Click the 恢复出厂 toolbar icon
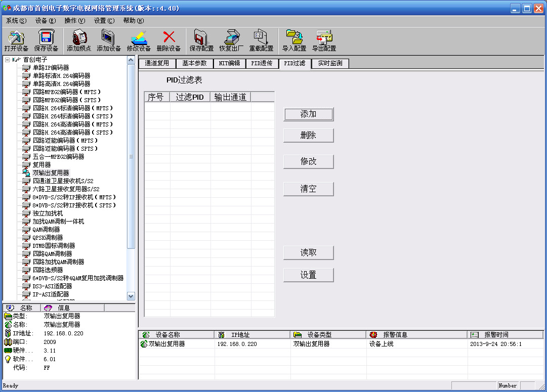This screenshot has height=392, width=547. pos(231,37)
